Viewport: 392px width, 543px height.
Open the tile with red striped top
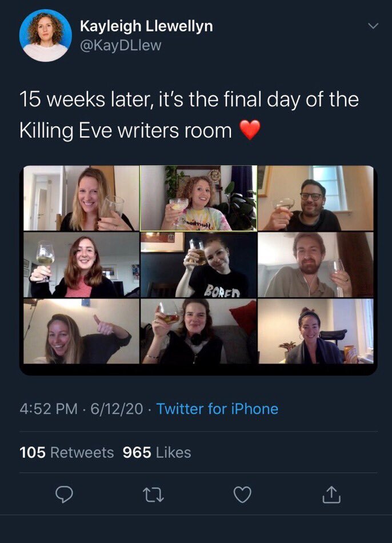[80, 265]
